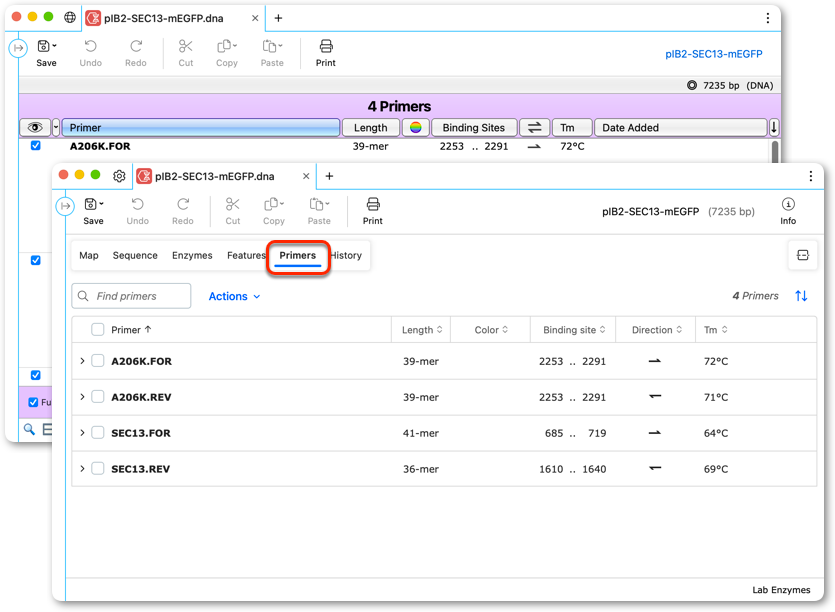This screenshot has width=835, height=612.
Task: Click the scrollbar in back window primer list
Action: [775, 151]
